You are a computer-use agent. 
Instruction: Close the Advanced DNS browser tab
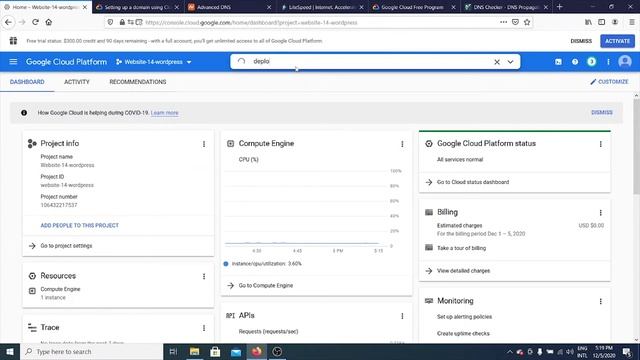coord(269,7)
